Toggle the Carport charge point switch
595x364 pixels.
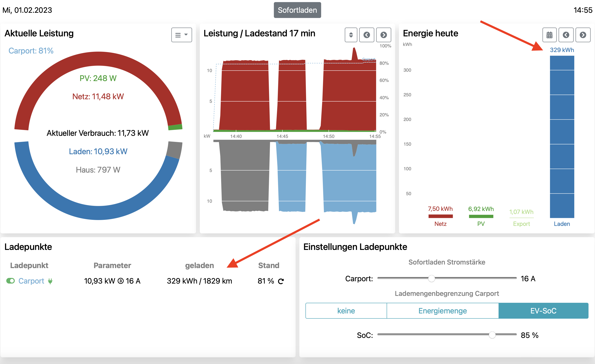[x=11, y=281]
